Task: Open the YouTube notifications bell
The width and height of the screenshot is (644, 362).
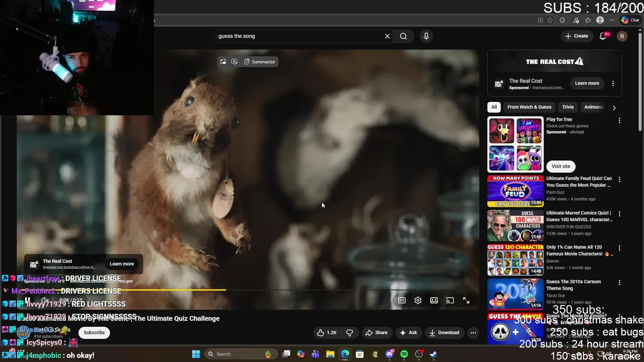Action: pyautogui.click(x=603, y=36)
